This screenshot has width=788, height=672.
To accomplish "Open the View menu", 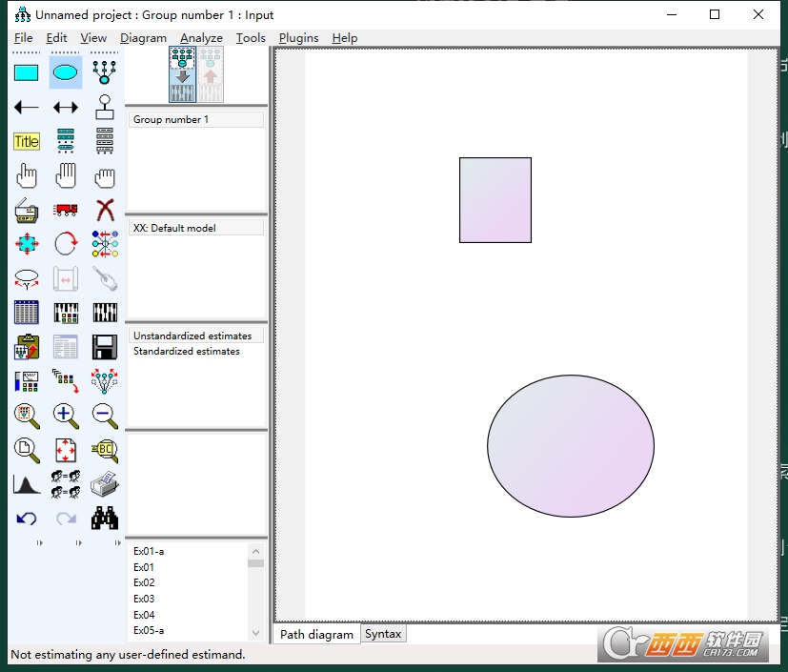I will coord(93,38).
